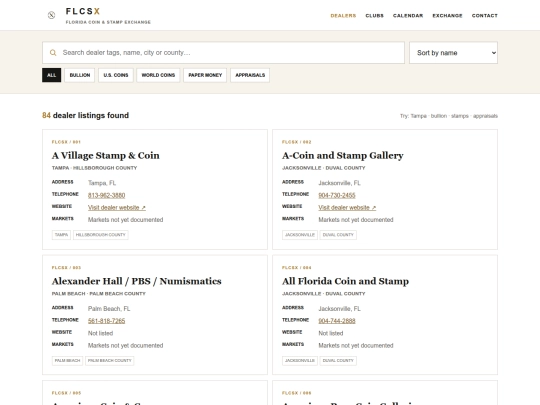Filter dealers by World Coins
The height and width of the screenshot is (405, 540).
pos(158,75)
